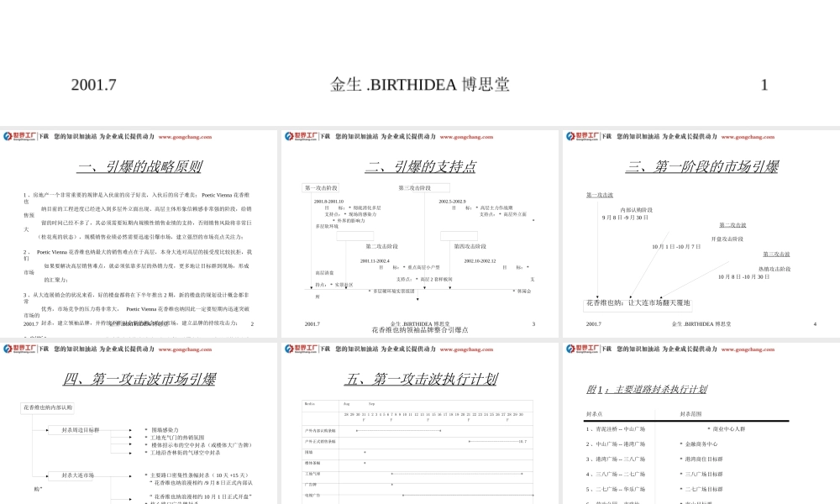Click the 世界工厂 logo above the 第一阶段的市场引爆 slide

[x=582, y=137]
